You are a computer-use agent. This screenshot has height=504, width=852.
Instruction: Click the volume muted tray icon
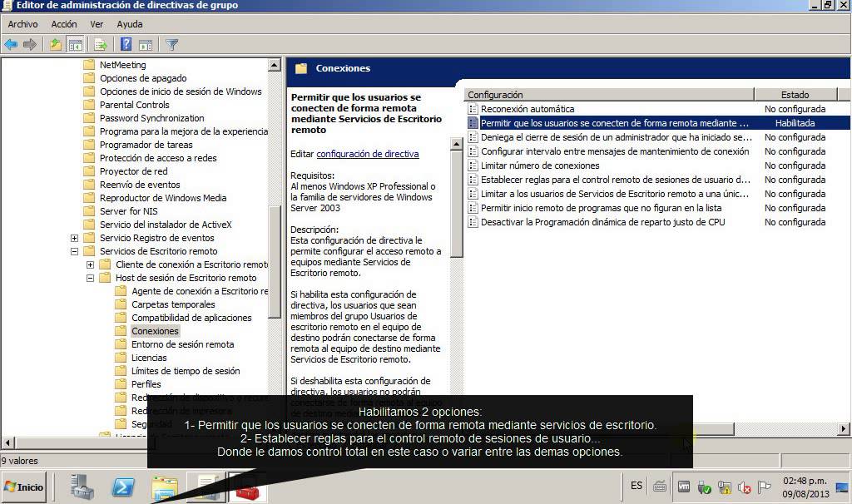[745, 487]
